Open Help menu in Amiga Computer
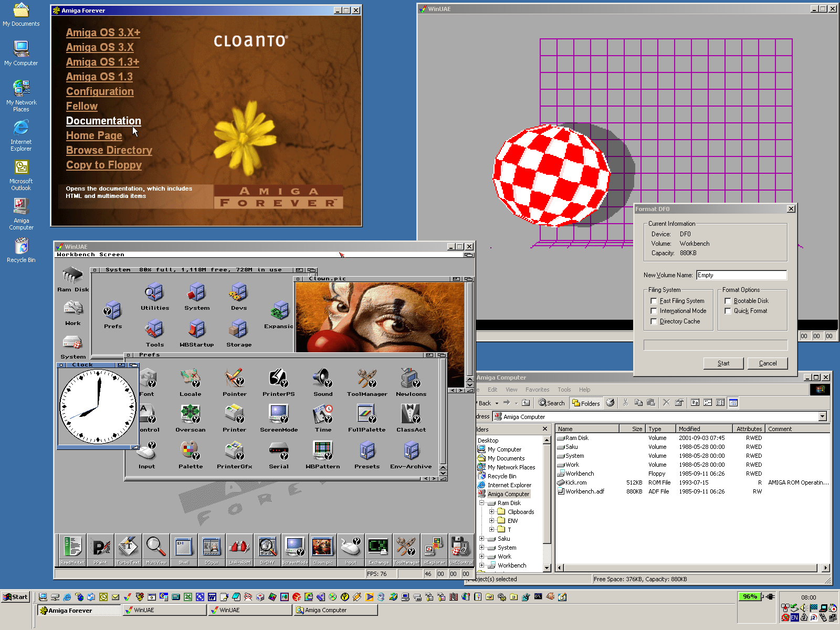Screen dimensions: 840x630 (584, 390)
